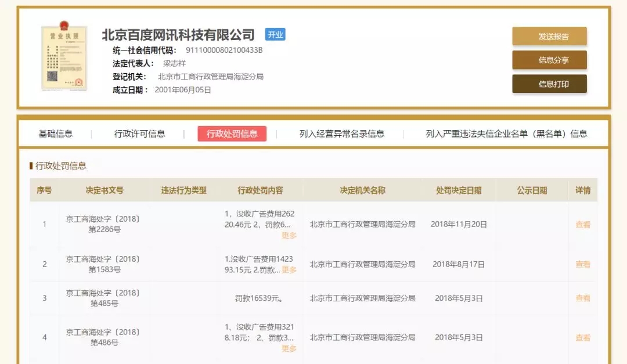The height and width of the screenshot is (364, 627).
Task: Switch to the 行政许可信息 tab
Action: coord(139,134)
